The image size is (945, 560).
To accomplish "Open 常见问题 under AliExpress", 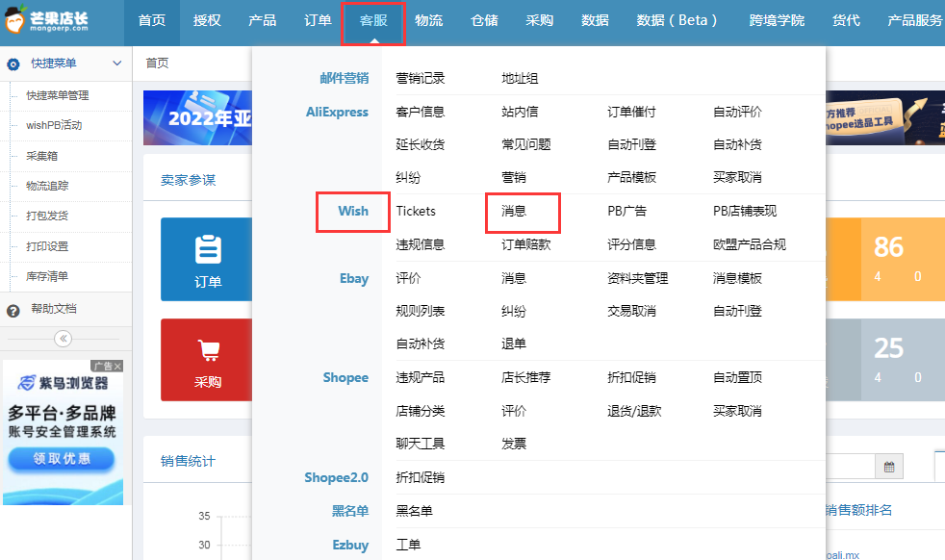I will click(x=526, y=144).
